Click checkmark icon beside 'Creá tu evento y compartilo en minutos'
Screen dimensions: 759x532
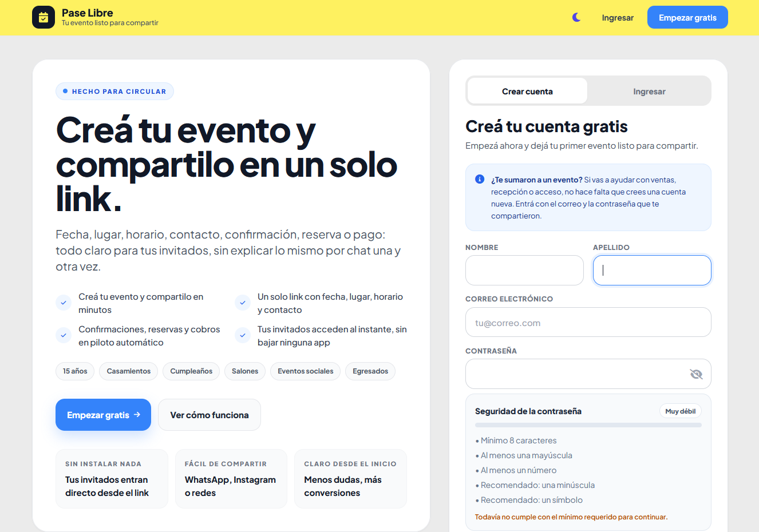click(x=64, y=303)
